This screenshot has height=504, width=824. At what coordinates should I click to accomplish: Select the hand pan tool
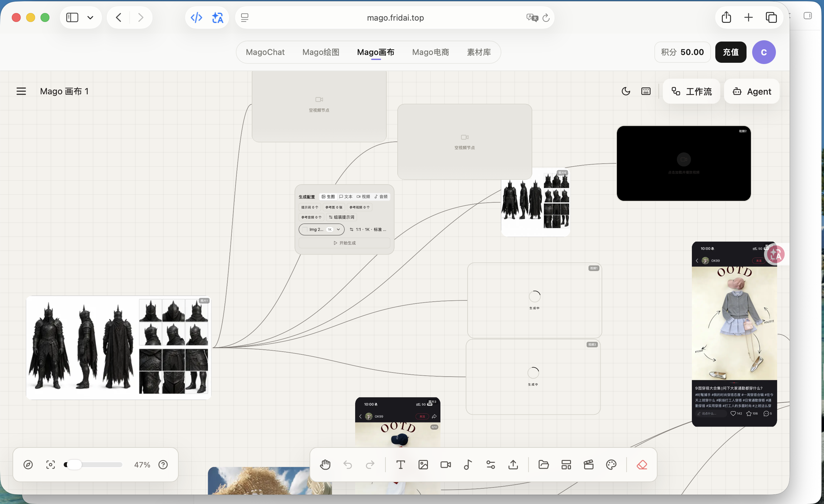point(325,465)
